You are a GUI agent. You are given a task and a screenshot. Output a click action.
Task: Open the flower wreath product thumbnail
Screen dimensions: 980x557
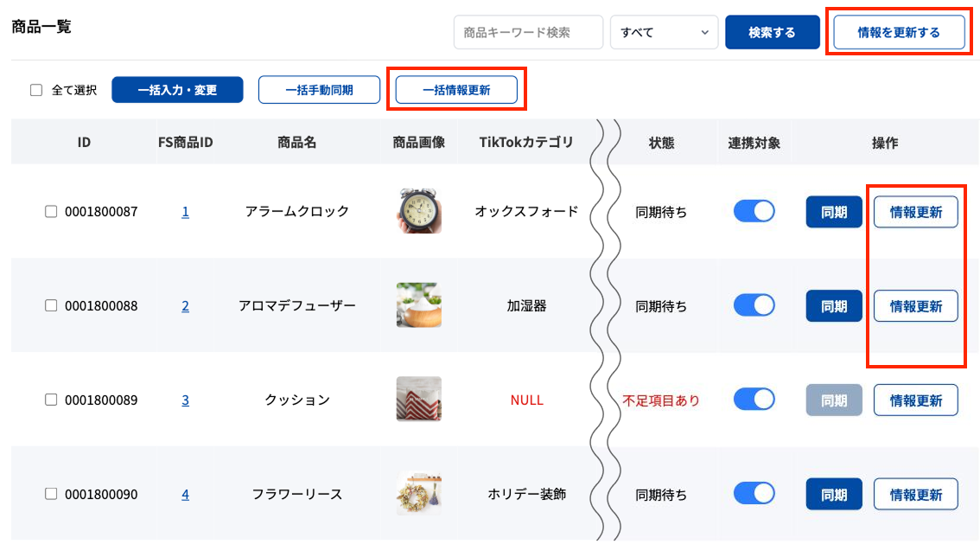click(419, 494)
